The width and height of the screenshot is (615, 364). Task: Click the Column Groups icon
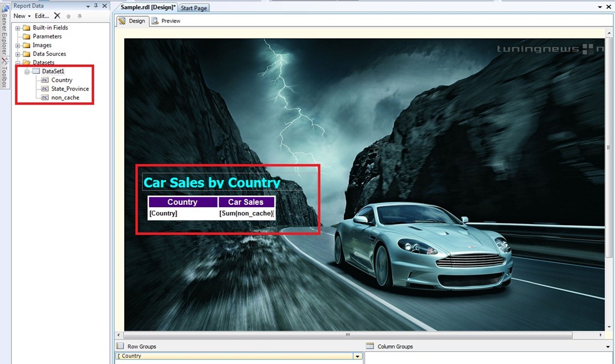tap(370, 346)
